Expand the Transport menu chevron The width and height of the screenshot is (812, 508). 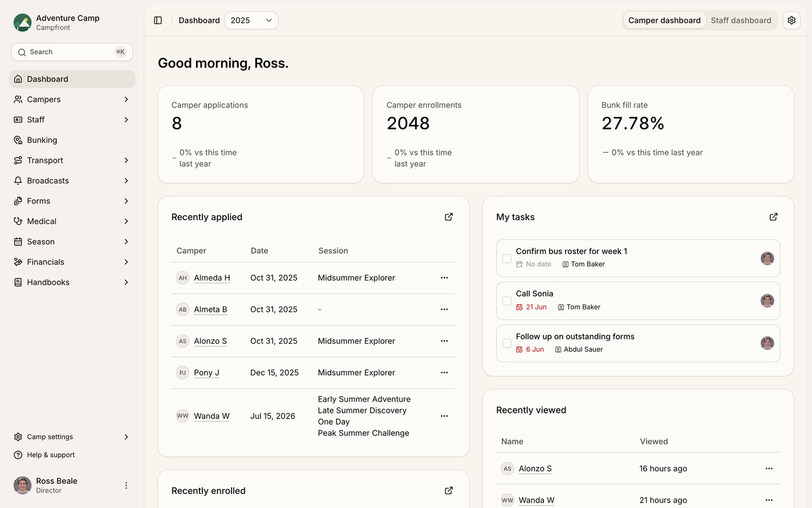126,160
